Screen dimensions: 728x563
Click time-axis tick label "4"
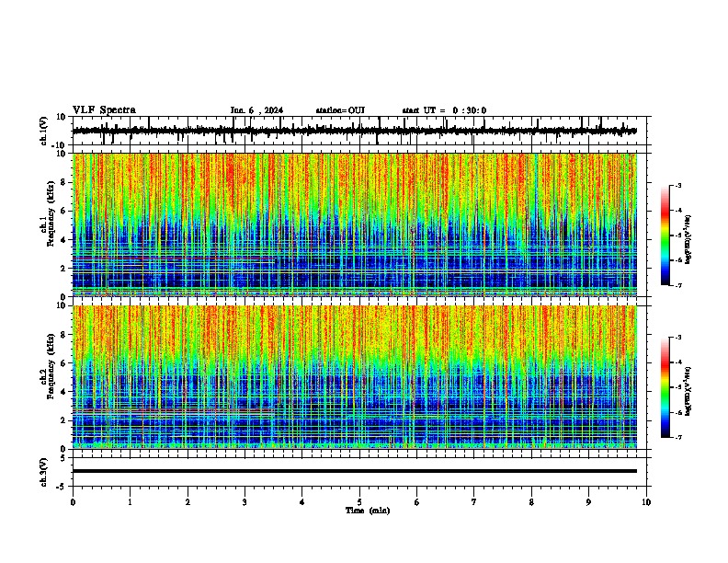point(302,502)
